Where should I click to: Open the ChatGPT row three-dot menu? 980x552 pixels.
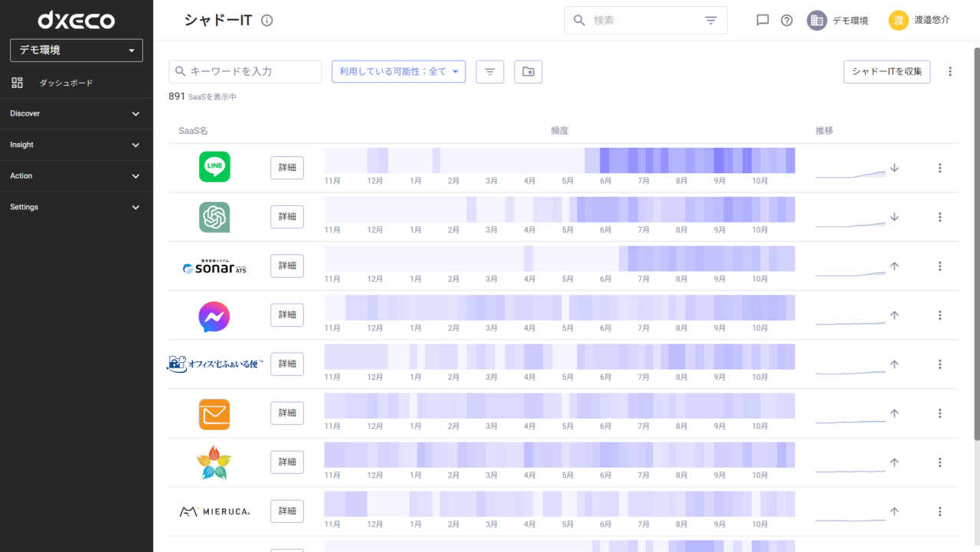[x=940, y=217]
